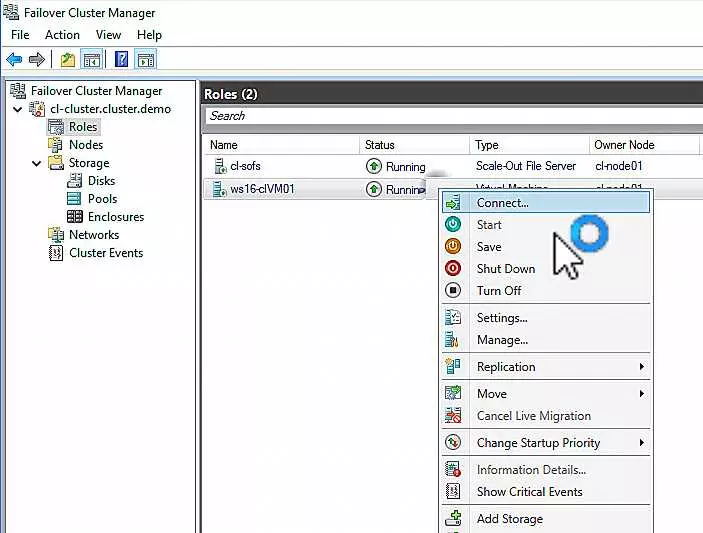Select Pools under Storage
Screen dimensions: 703x533
pyautogui.click(x=102, y=199)
